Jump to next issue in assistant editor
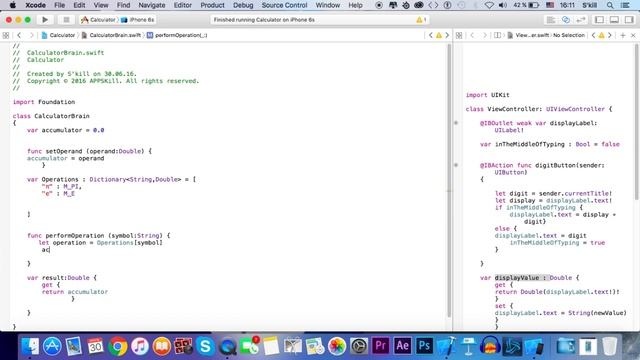 (x=609, y=36)
